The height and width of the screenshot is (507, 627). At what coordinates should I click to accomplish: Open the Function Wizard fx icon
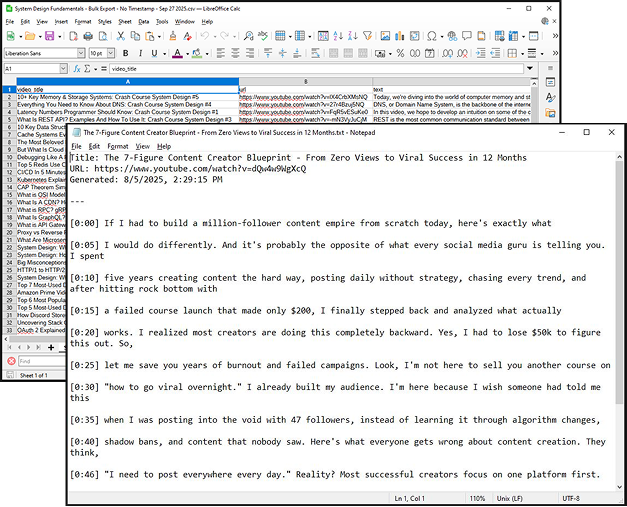(76, 69)
